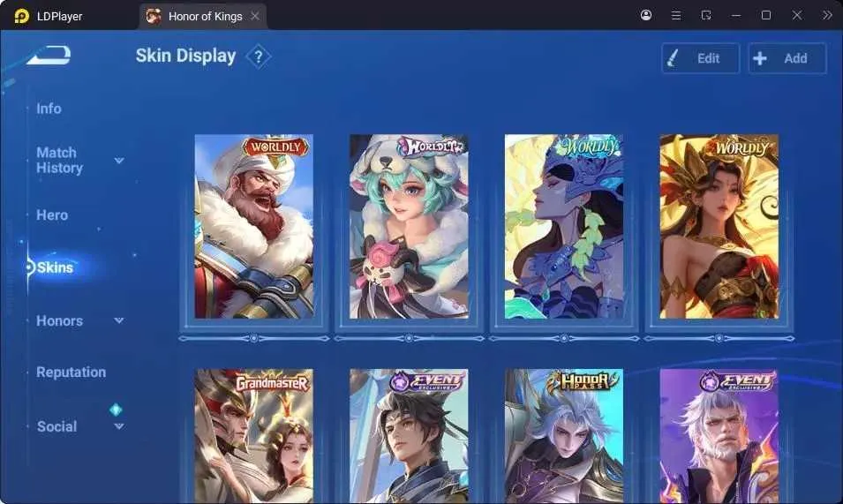
Task: Select the Honor Pass silver-haired skin card
Action: tap(564, 436)
